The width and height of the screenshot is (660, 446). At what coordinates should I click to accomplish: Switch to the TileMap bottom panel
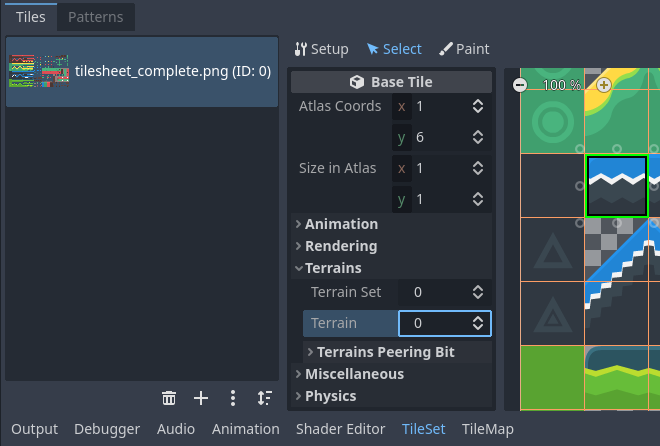487,429
